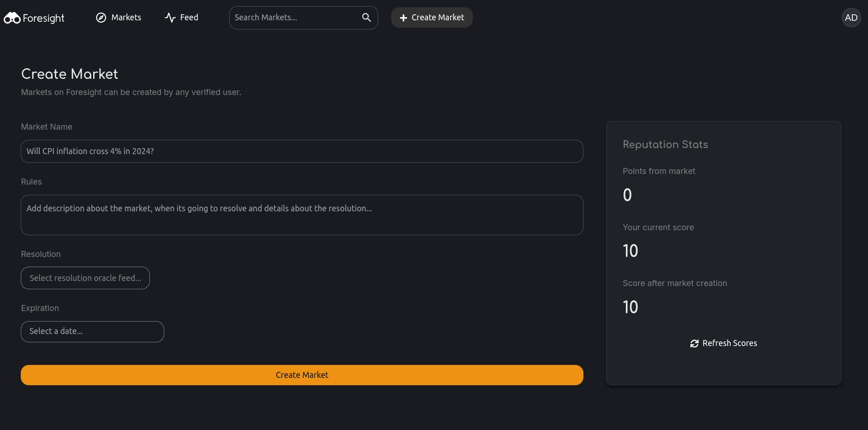The height and width of the screenshot is (430, 868).
Task: Click the Create Market page heading
Action: (70, 74)
